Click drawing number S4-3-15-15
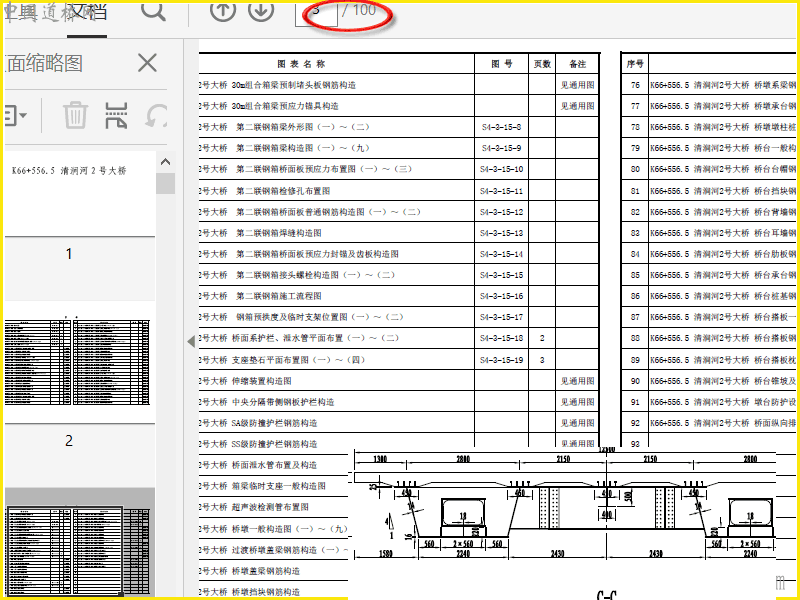The image size is (800, 600). (502, 275)
